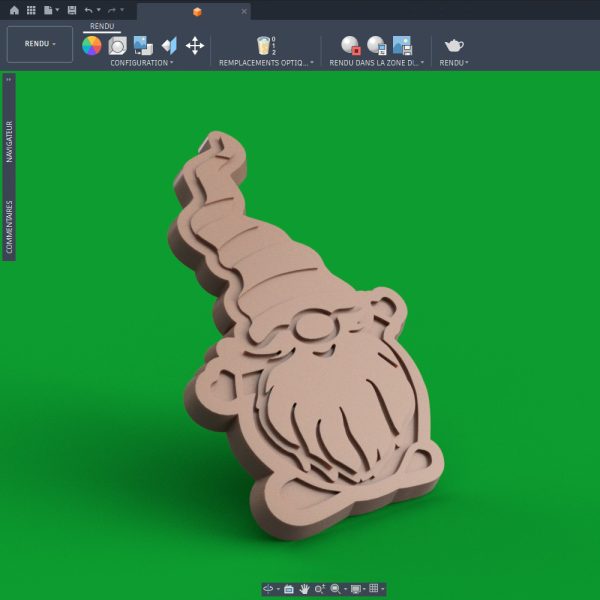Select the Move/Copy arrows tool

tap(195, 46)
